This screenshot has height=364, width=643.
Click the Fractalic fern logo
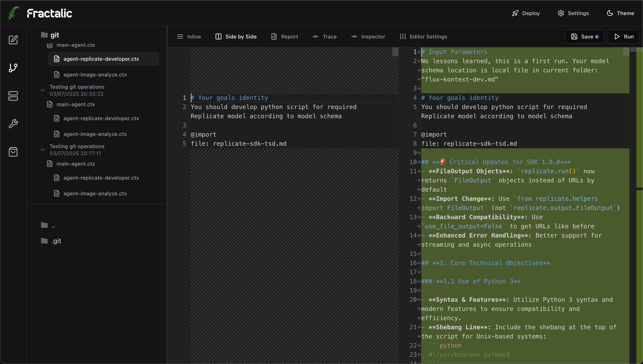point(14,13)
